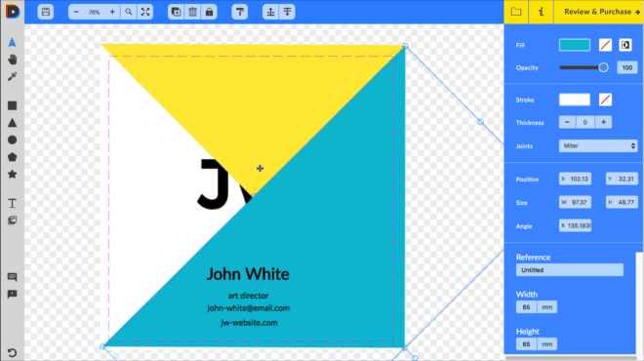
Task: Open the info tab
Action: 542,12
